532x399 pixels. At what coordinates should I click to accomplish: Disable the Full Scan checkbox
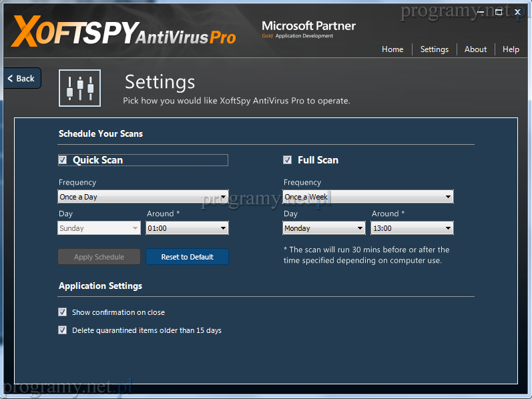[x=288, y=160]
